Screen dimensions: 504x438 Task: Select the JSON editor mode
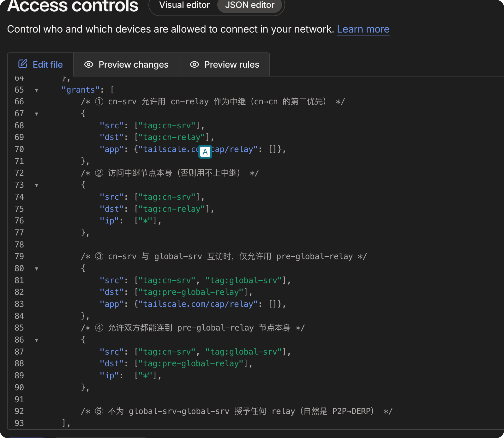(249, 5)
